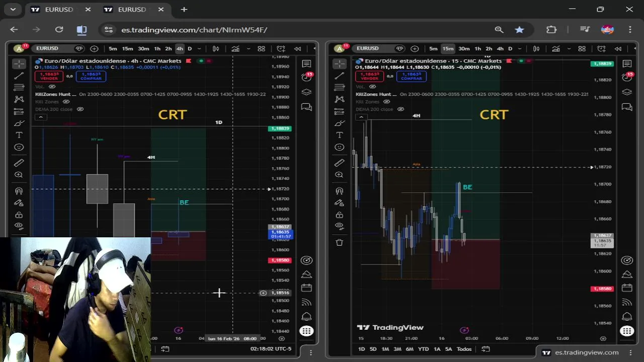Toggle lock all drawings in right toolbar

[x=339, y=215]
